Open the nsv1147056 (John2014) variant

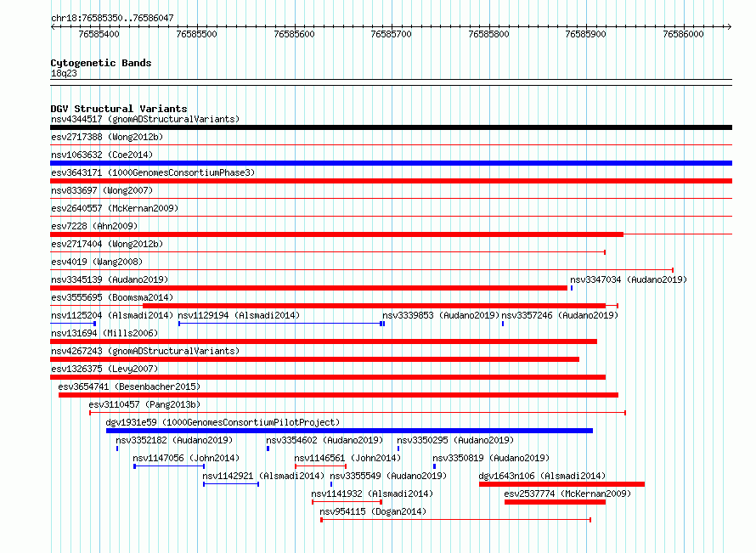[186, 458]
